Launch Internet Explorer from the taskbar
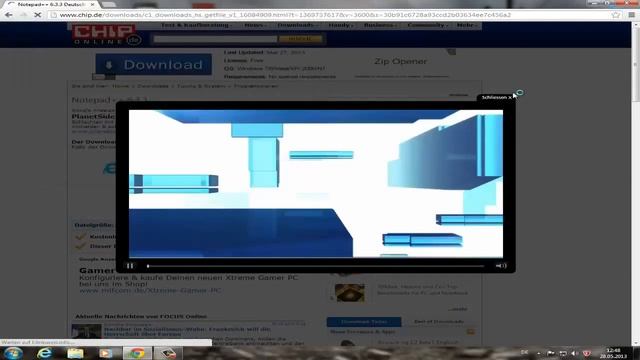Image resolution: width=640 pixels, height=360 pixels. point(44,353)
